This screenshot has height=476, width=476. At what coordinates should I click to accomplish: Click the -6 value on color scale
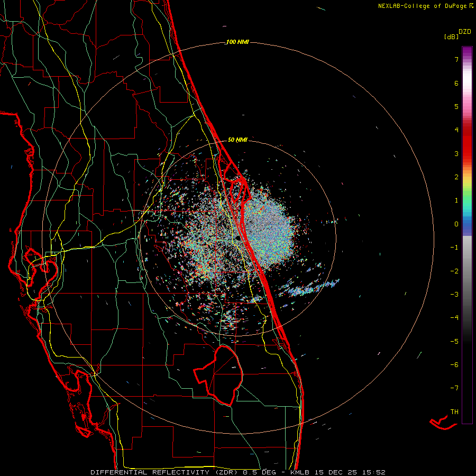tap(454, 364)
